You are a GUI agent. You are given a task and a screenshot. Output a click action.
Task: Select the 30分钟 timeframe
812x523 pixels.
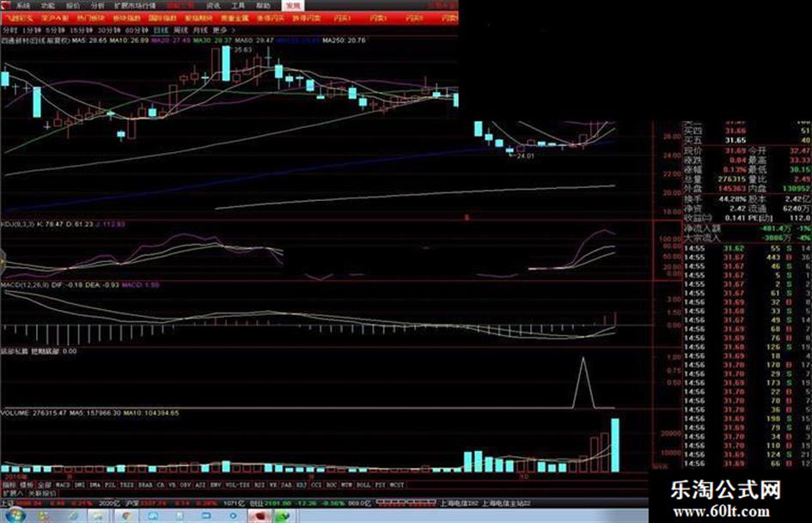tap(109, 31)
